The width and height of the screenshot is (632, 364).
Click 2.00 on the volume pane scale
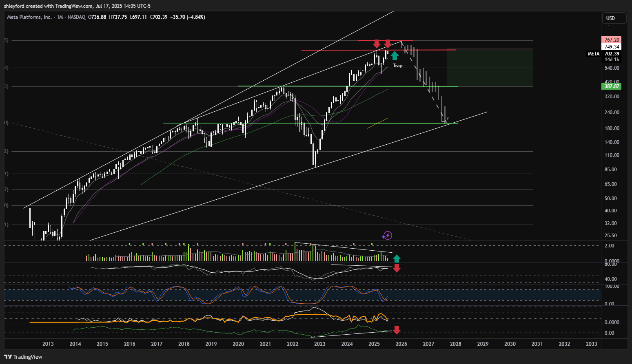coord(610,246)
